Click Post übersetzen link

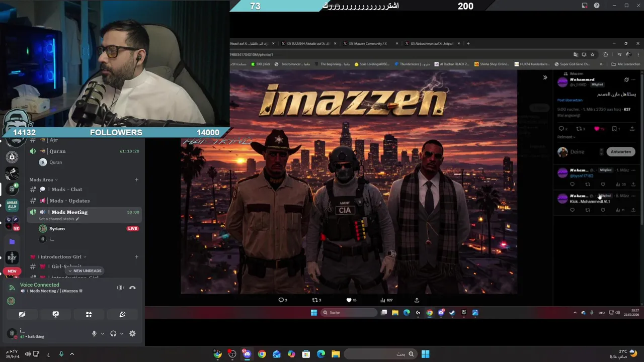(570, 100)
